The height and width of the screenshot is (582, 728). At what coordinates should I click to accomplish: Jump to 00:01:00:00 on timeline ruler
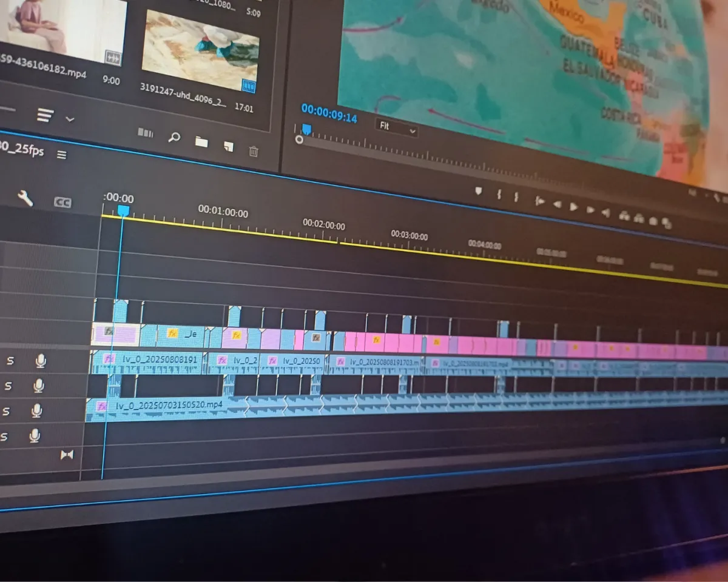pyautogui.click(x=223, y=213)
